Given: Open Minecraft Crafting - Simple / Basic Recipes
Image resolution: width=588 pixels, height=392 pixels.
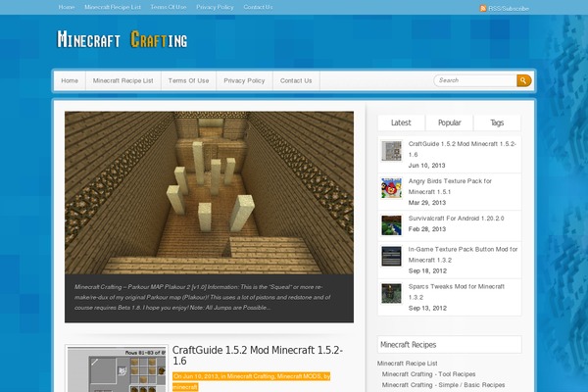Looking at the screenshot, I should click(x=443, y=385).
